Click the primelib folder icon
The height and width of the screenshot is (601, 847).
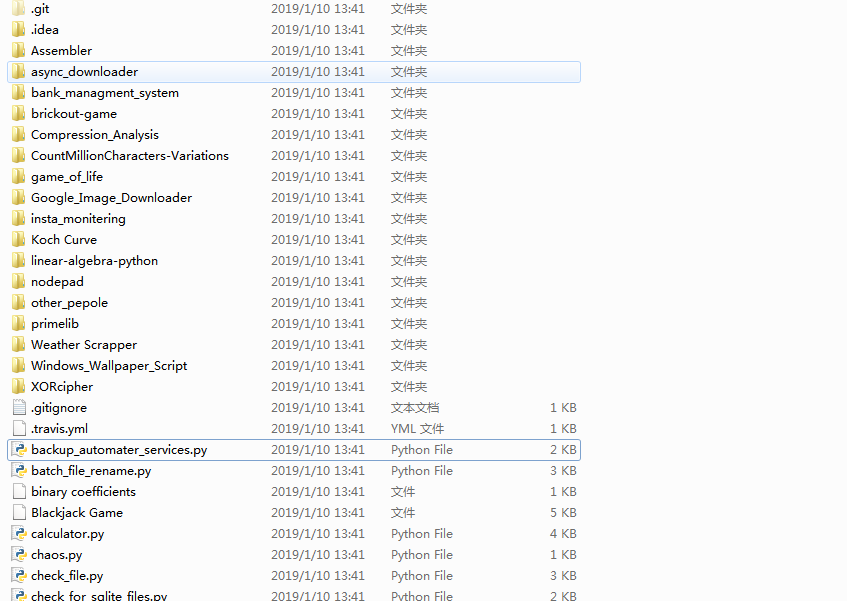pos(18,324)
